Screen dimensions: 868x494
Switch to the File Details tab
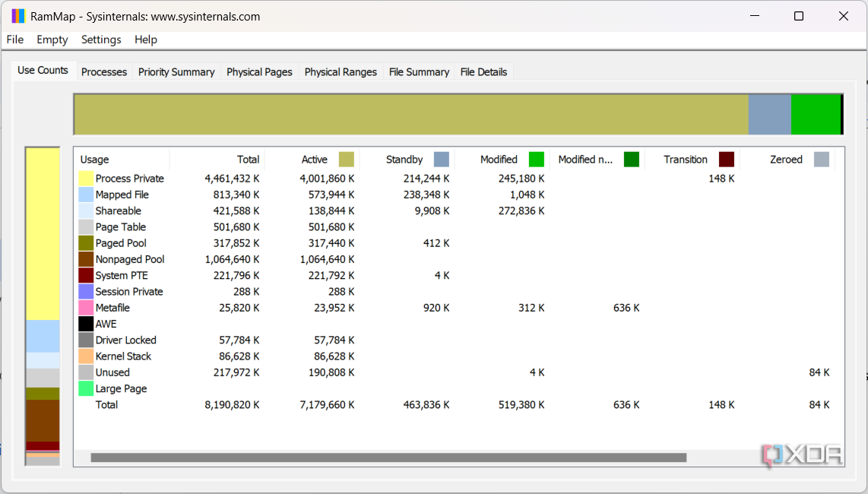[484, 72]
